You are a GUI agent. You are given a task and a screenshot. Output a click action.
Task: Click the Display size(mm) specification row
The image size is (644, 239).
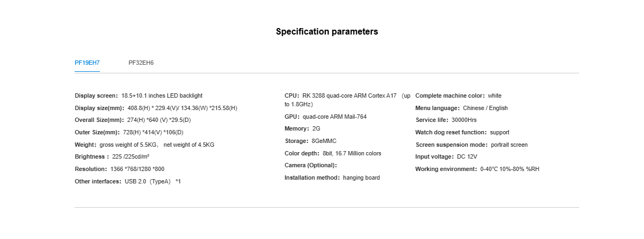pyautogui.click(x=156, y=108)
